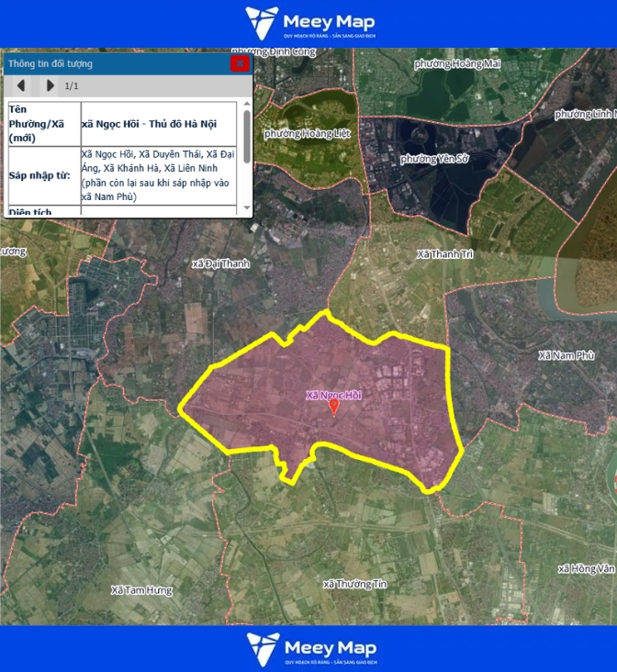Select the xã Đại Thanh label on map
The width and height of the screenshot is (617, 672).
(x=220, y=263)
